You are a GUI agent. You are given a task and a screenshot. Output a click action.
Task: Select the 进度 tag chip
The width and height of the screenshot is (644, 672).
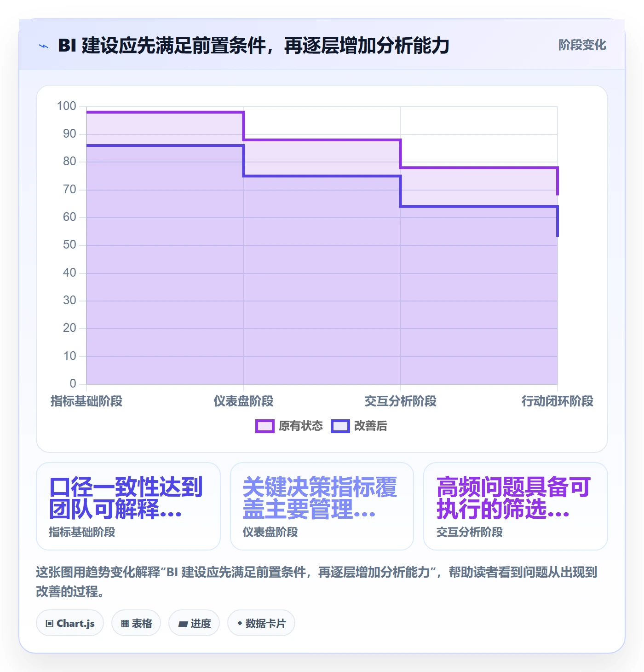(194, 623)
